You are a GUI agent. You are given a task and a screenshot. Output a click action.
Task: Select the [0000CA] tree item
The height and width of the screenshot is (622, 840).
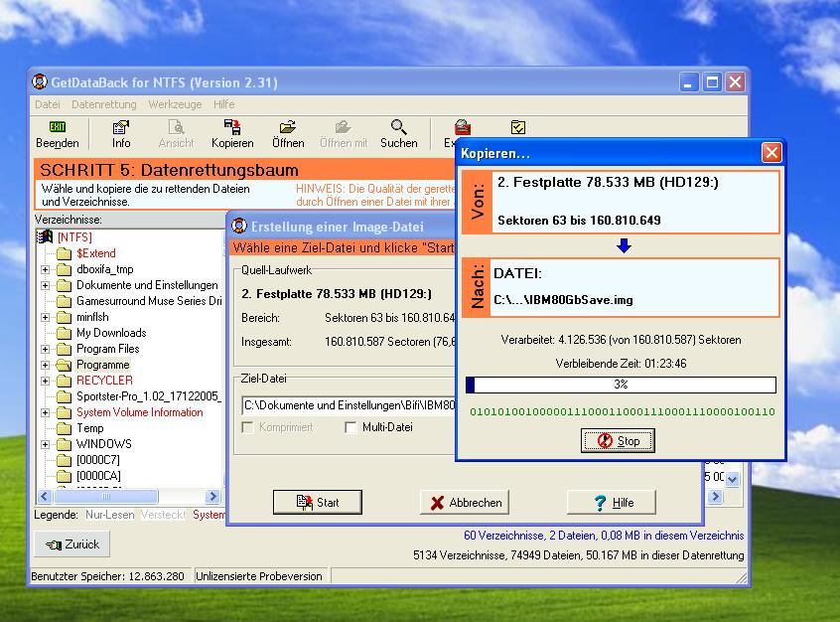(98, 476)
